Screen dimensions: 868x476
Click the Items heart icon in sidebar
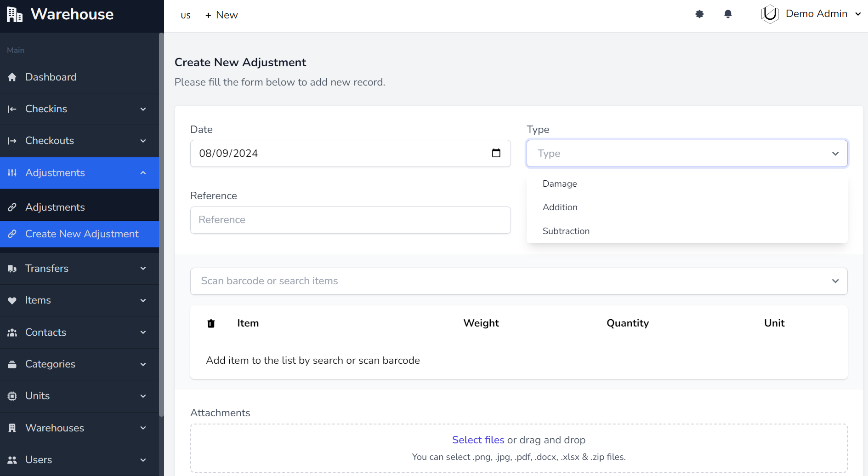point(12,300)
